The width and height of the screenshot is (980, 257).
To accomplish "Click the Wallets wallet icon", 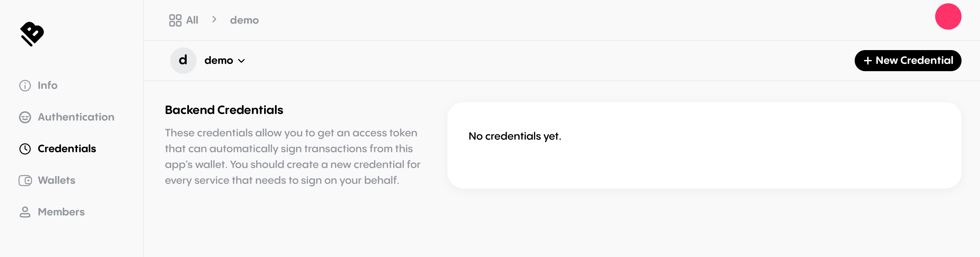I will coord(25,180).
